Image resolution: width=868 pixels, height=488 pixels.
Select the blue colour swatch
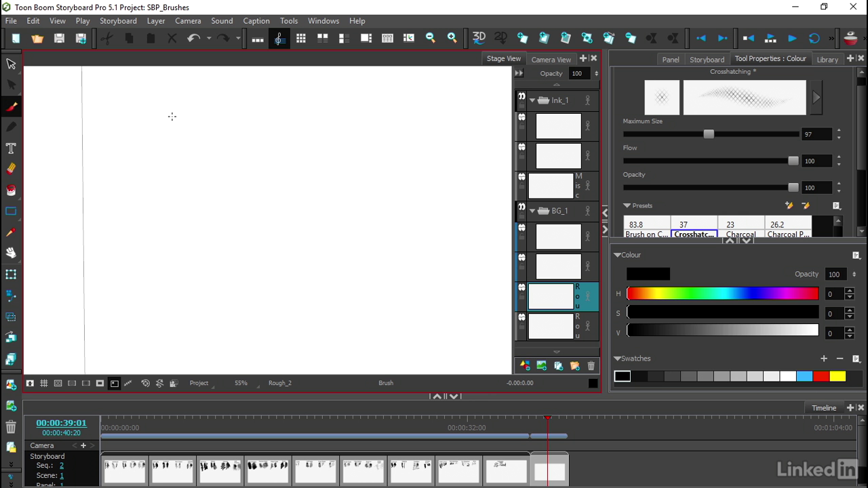pos(804,376)
